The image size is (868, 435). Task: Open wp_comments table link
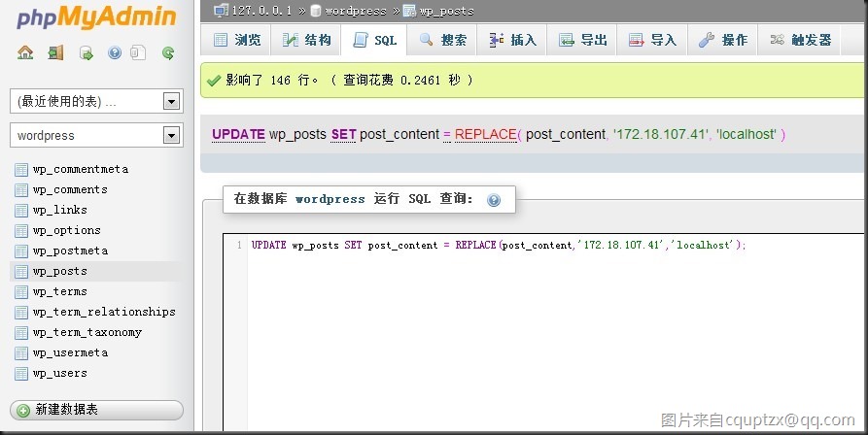tap(70, 189)
